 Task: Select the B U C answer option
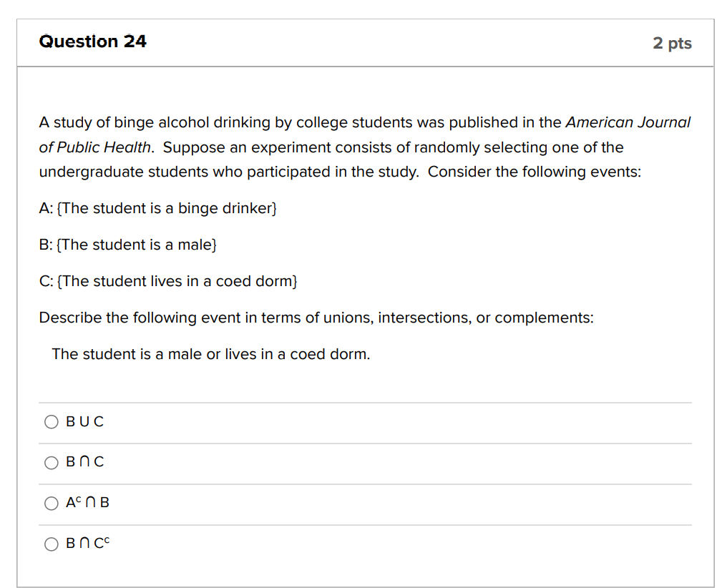pos(52,421)
